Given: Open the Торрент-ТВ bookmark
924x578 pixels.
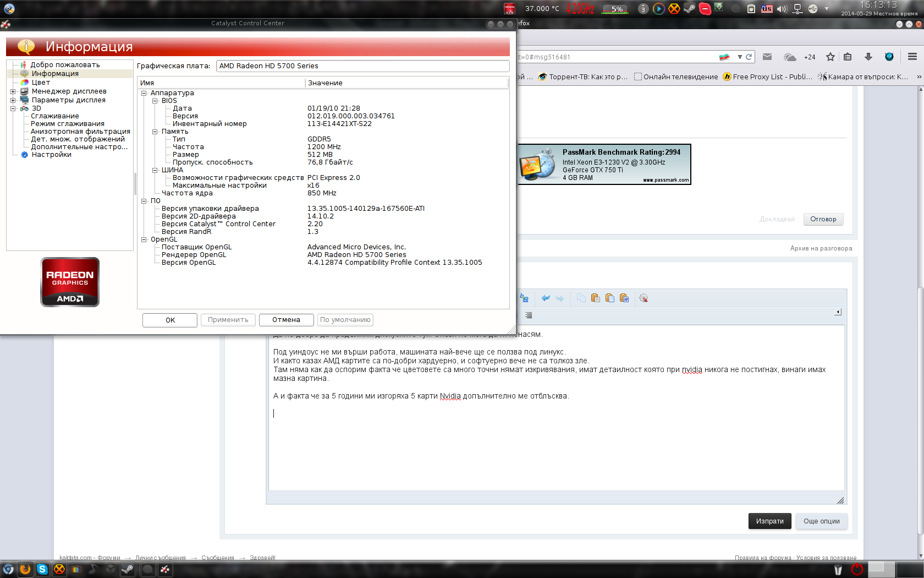Looking at the screenshot, I should (x=583, y=77).
